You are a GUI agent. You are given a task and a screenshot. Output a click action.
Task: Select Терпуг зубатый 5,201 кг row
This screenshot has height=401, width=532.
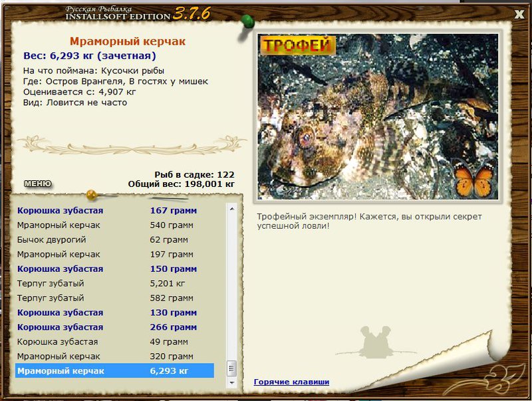pos(114,283)
